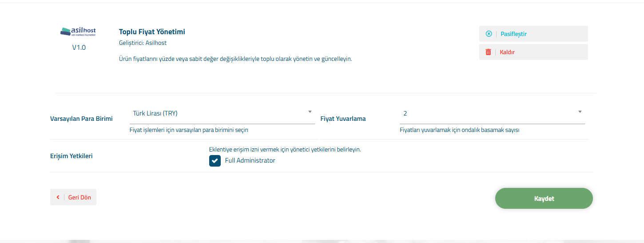Click the Asilhost logo image

pyautogui.click(x=78, y=31)
